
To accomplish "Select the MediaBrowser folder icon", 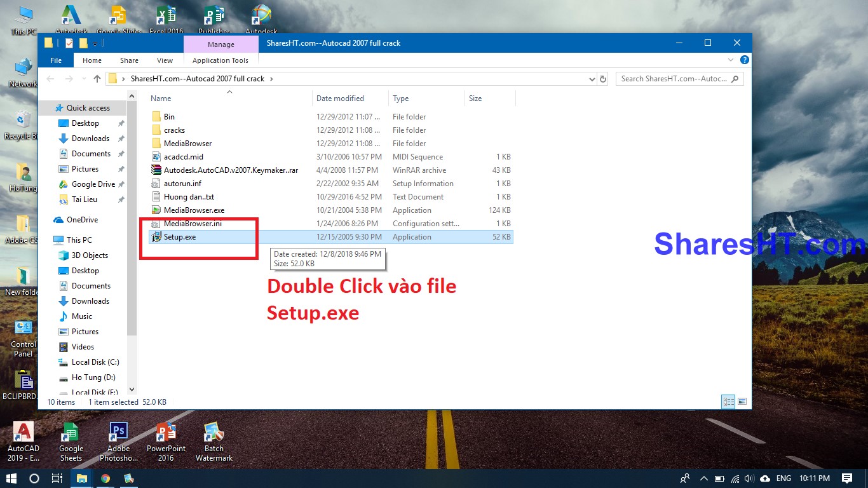I will 156,144.
